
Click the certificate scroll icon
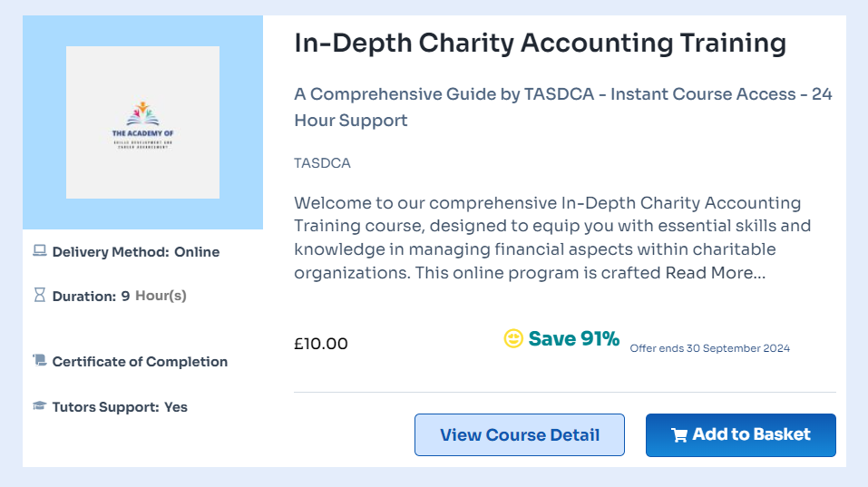coord(39,361)
